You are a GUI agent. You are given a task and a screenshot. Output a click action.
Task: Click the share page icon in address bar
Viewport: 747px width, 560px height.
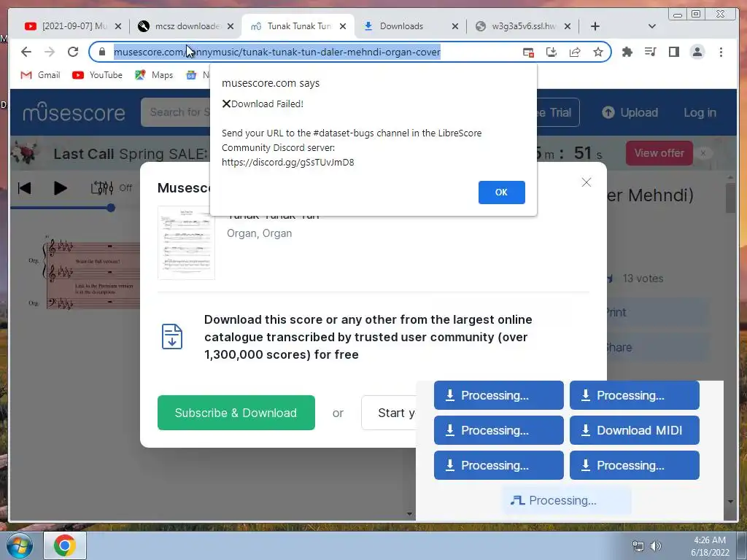click(x=575, y=52)
